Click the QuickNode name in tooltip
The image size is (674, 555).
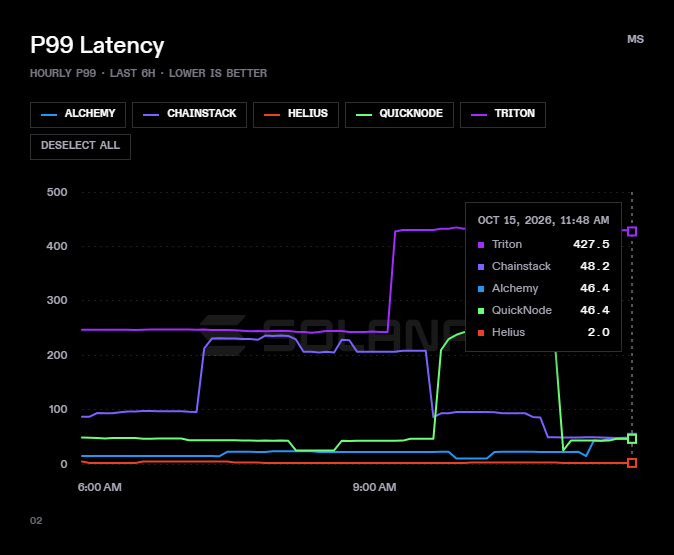coord(522,310)
